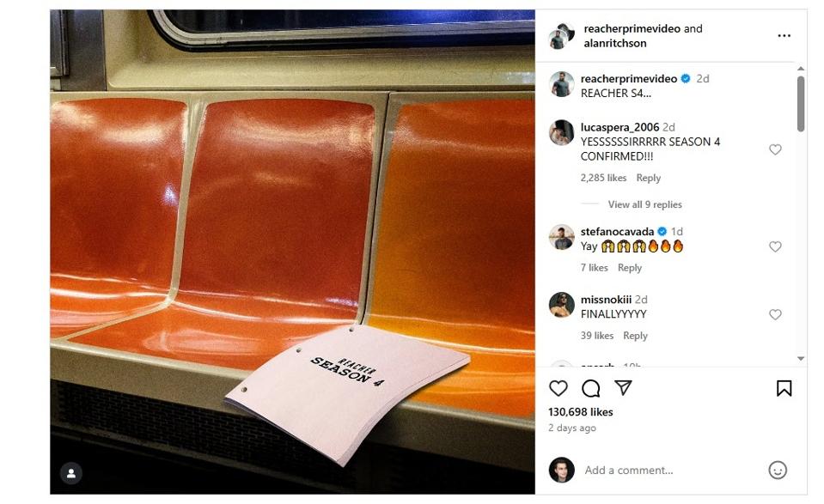This screenshot has height=504, width=824.
Task: Expand View all 9 replies
Action: 644,204
